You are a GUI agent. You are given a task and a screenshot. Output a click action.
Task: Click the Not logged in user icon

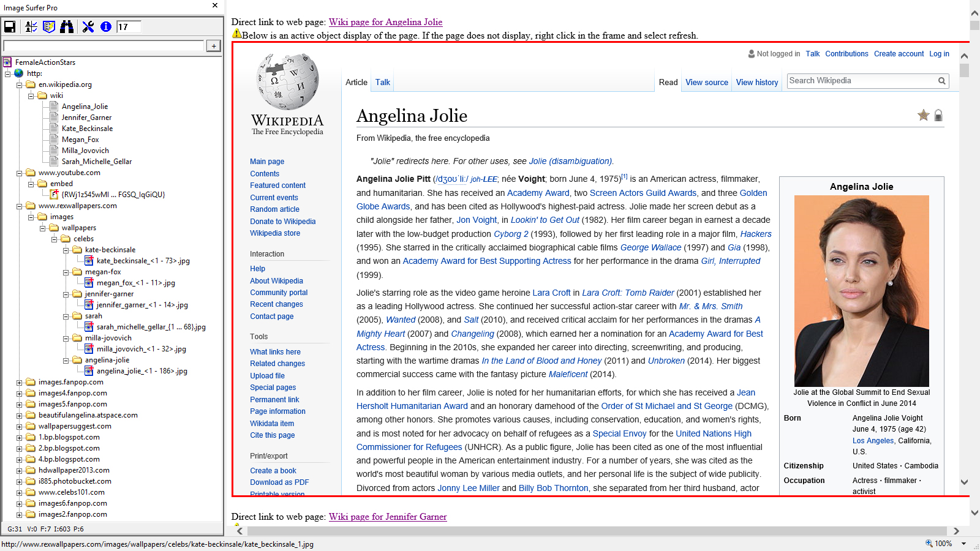(752, 54)
